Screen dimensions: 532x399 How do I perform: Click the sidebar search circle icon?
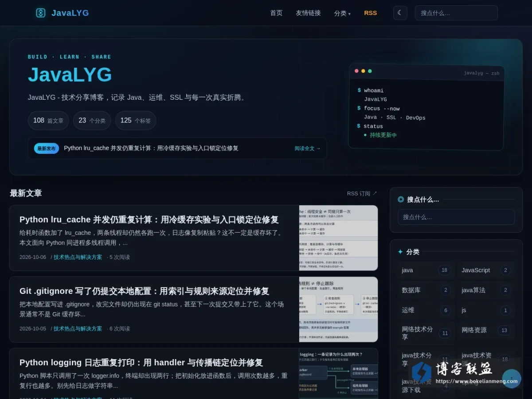(x=401, y=199)
